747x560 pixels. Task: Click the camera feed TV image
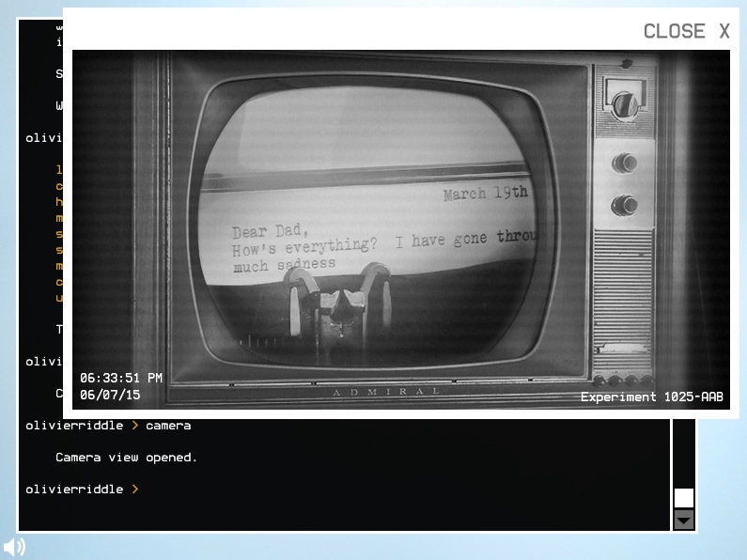400,229
